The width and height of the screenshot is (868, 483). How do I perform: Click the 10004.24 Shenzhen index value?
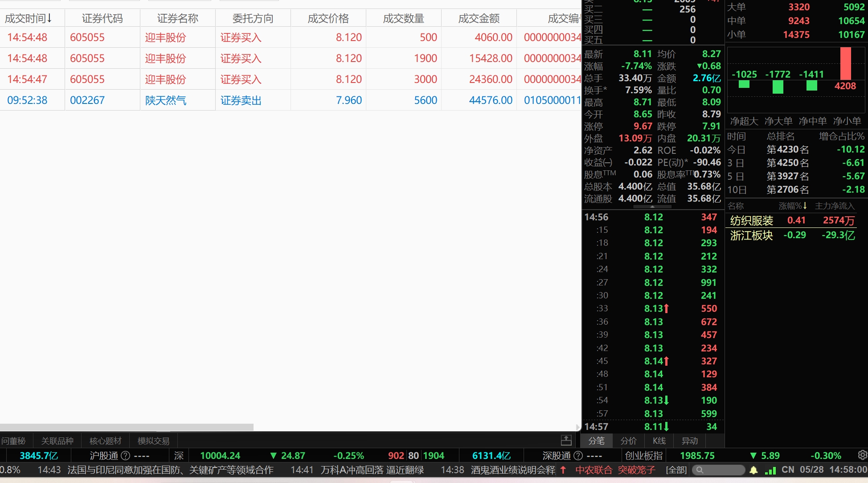220,455
